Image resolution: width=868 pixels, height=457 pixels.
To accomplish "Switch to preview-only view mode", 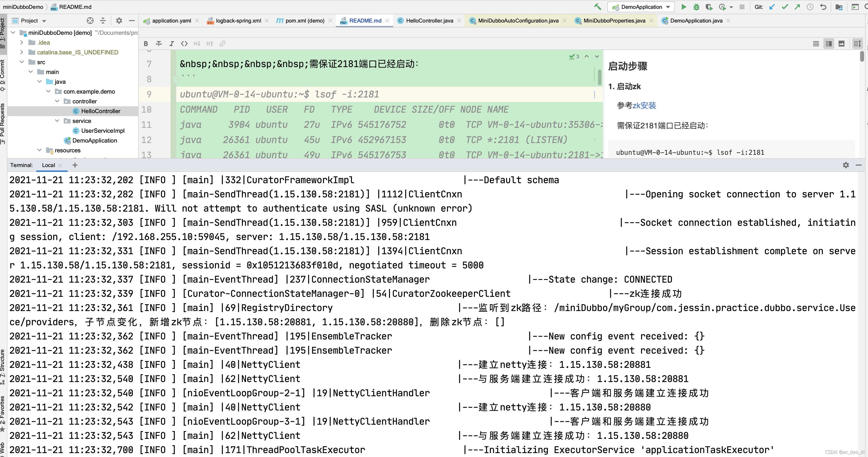I will tap(841, 43).
